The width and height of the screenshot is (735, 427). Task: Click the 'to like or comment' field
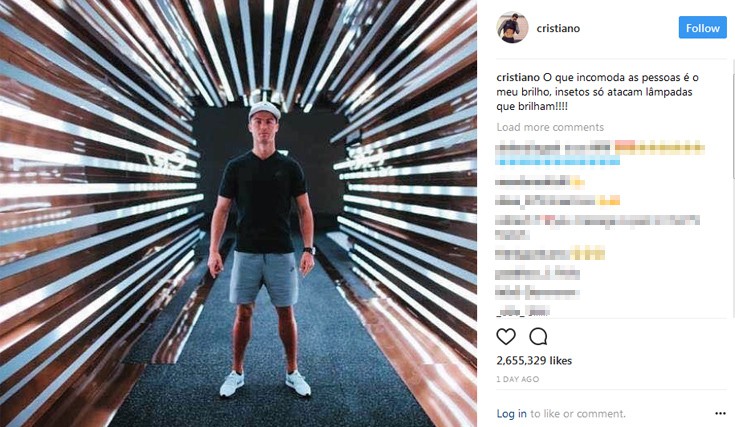pyautogui.click(x=578, y=413)
